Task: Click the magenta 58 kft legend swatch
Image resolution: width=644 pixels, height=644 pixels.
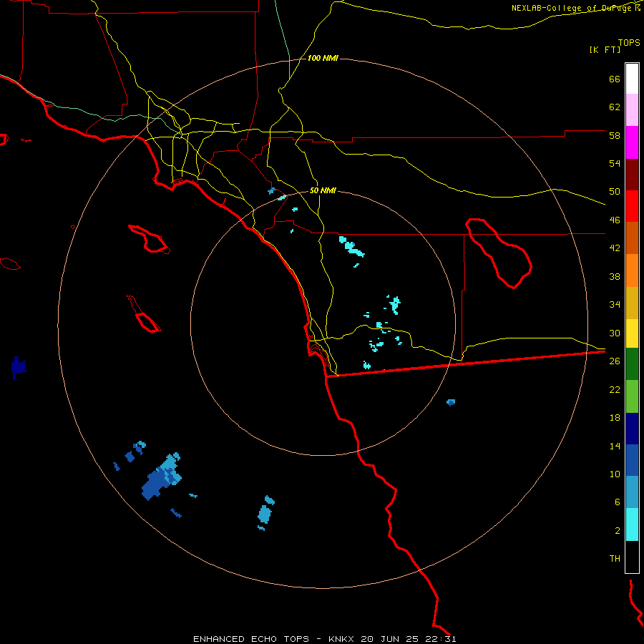Action: pos(632,142)
